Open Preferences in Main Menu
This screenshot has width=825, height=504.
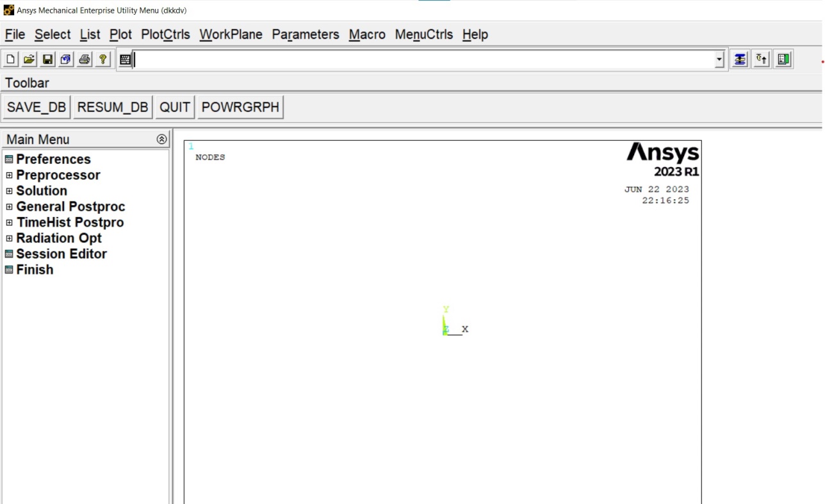[53, 159]
